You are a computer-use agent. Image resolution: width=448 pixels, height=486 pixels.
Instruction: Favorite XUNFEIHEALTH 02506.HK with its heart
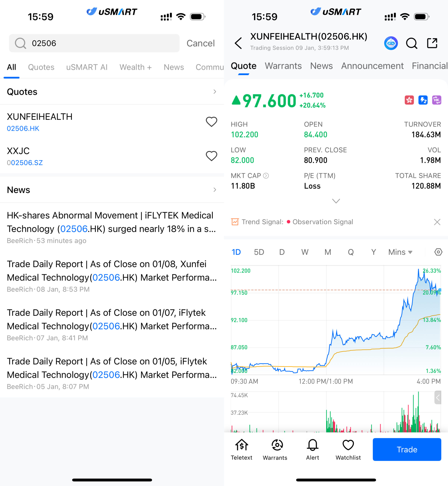(x=211, y=122)
